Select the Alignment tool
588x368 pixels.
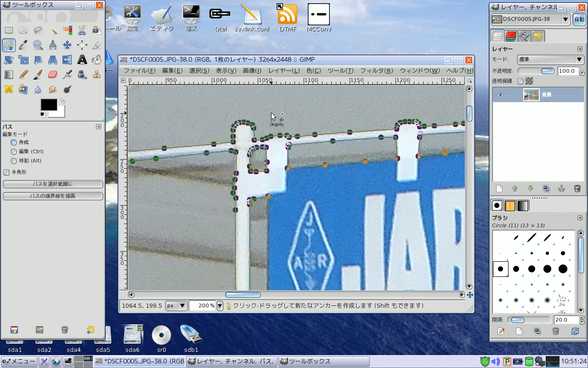82,45
